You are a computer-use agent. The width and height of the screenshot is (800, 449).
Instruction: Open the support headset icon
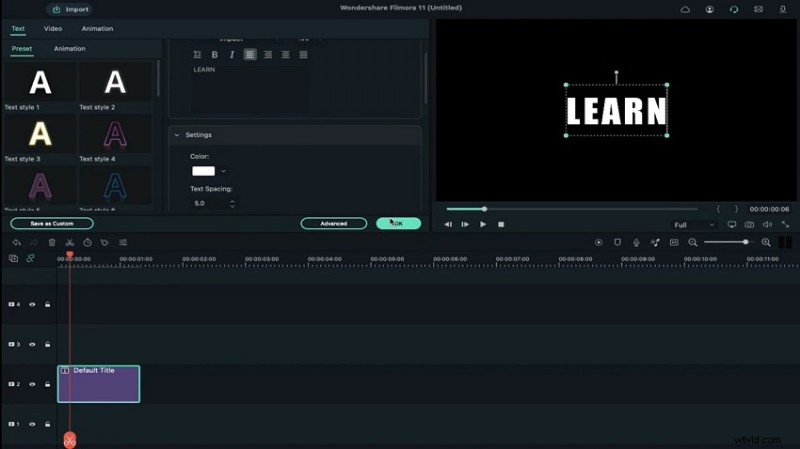click(x=734, y=9)
